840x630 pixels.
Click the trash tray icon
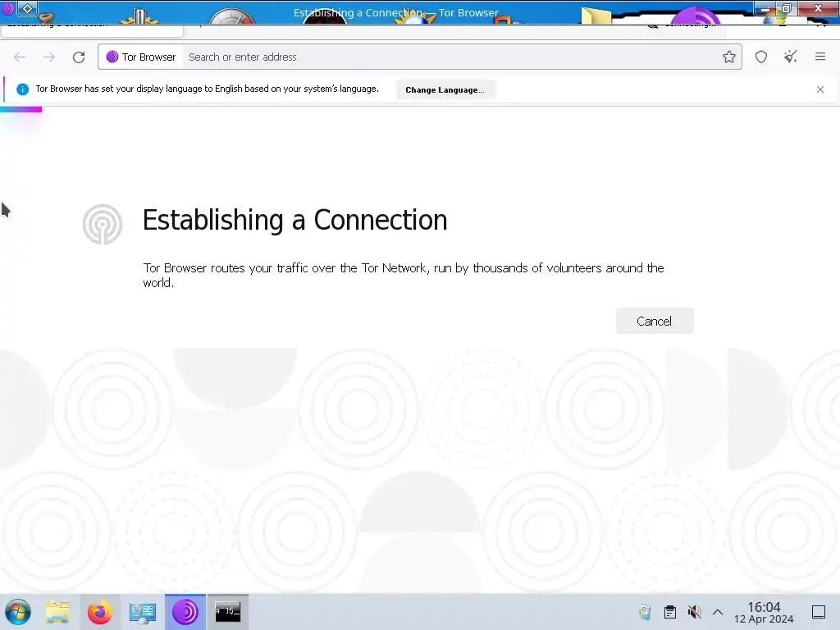[x=645, y=612]
